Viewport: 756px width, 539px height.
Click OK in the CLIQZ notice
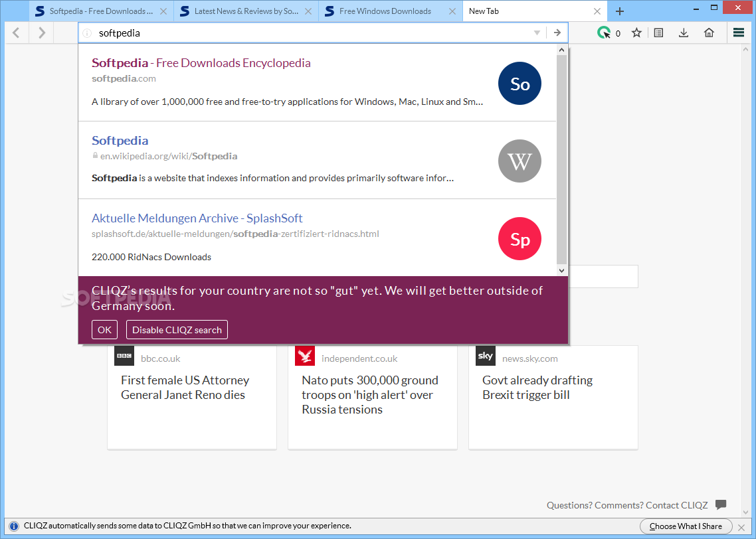(104, 330)
